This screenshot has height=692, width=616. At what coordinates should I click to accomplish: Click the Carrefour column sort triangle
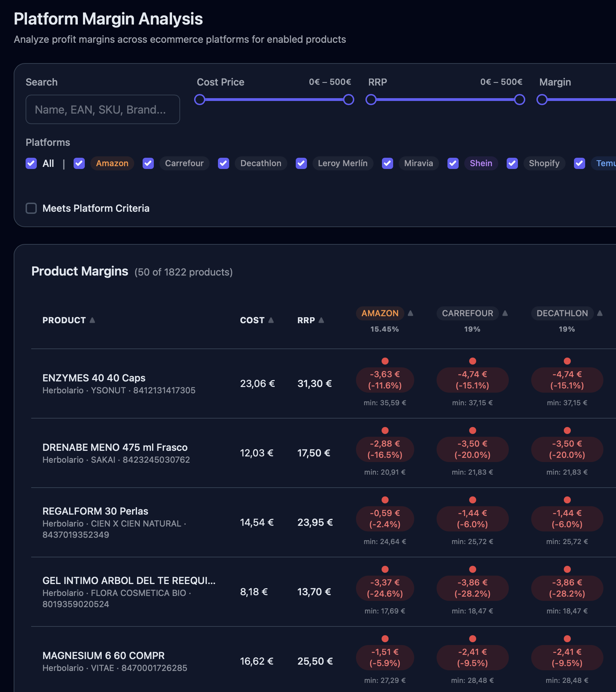click(x=505, y=313)
